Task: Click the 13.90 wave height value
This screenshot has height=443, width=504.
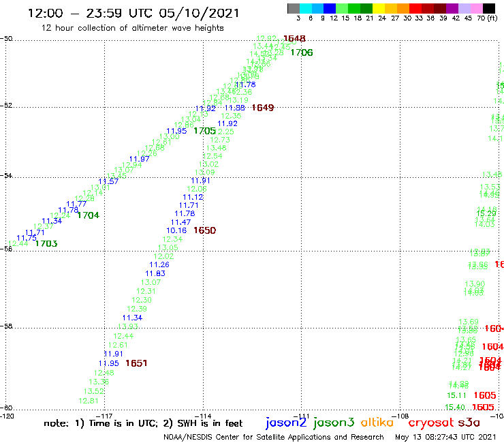Action: tap(475, 284)
